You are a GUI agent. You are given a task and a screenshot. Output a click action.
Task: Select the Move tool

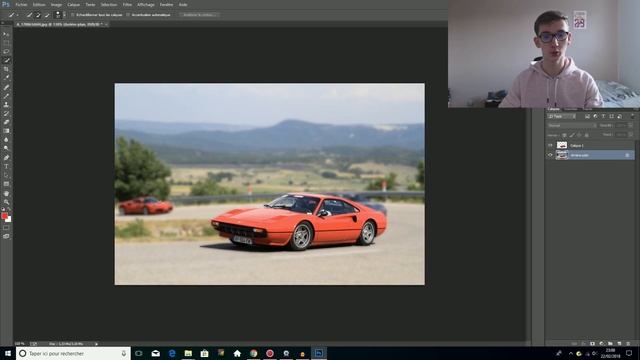coord(6,34)
